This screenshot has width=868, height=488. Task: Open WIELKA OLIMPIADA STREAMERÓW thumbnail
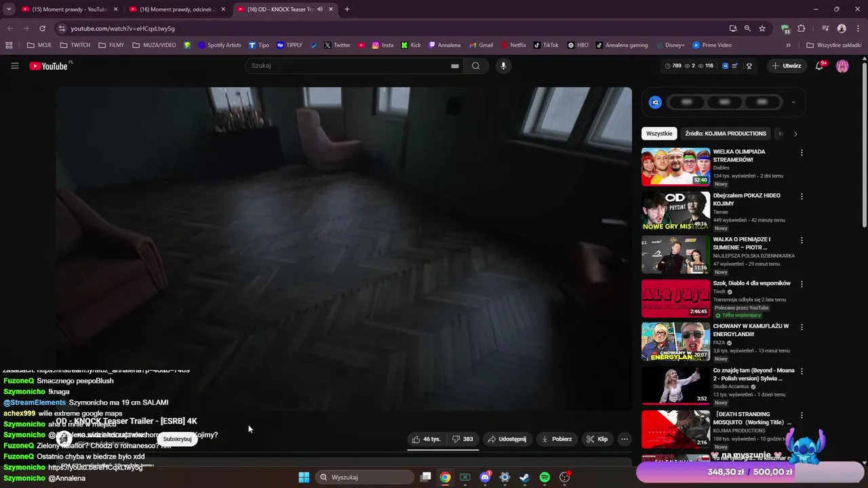[x=675, y=167]
